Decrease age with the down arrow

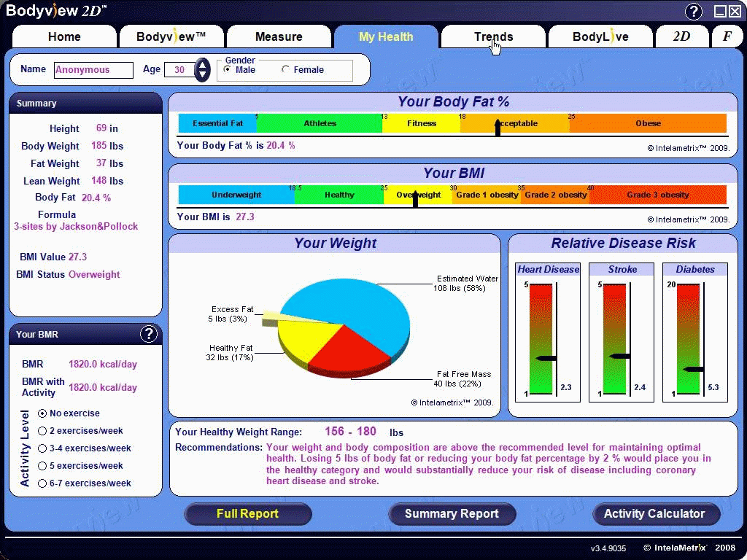203,75
